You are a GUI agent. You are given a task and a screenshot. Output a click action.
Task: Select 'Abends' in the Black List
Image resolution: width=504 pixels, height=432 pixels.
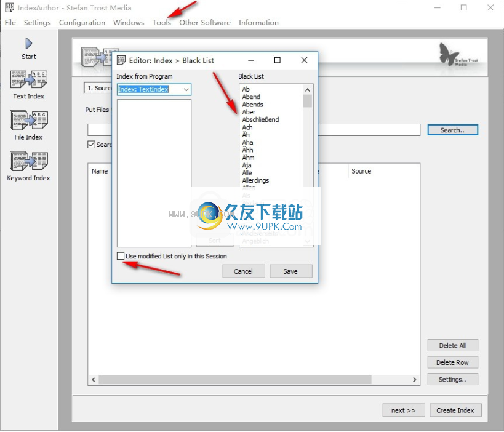(x=253, y=105)
